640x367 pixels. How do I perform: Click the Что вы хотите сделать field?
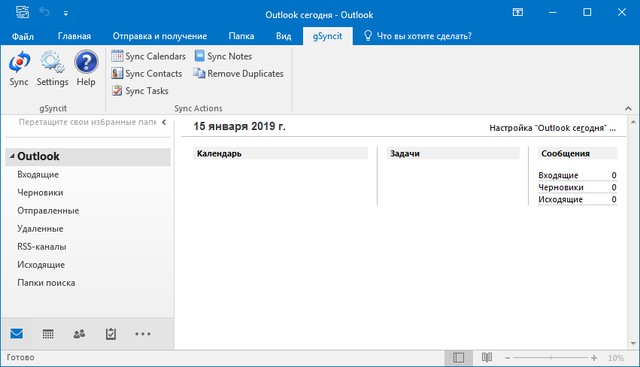coord(424,36)
